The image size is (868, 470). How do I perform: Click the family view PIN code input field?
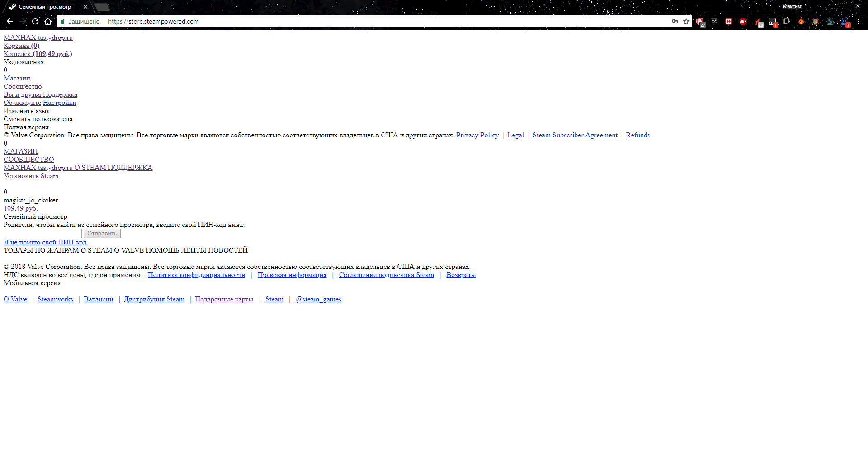(42, 233)
